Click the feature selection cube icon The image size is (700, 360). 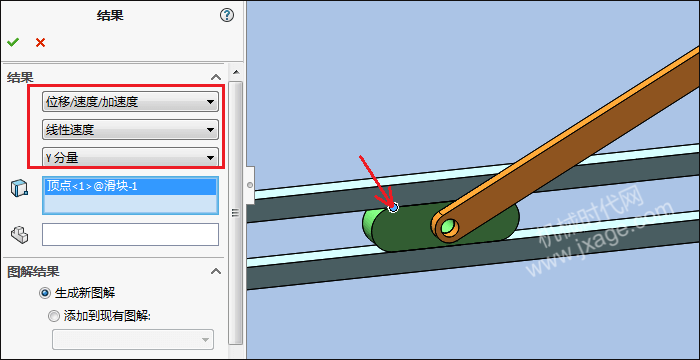tap(19, 188)
